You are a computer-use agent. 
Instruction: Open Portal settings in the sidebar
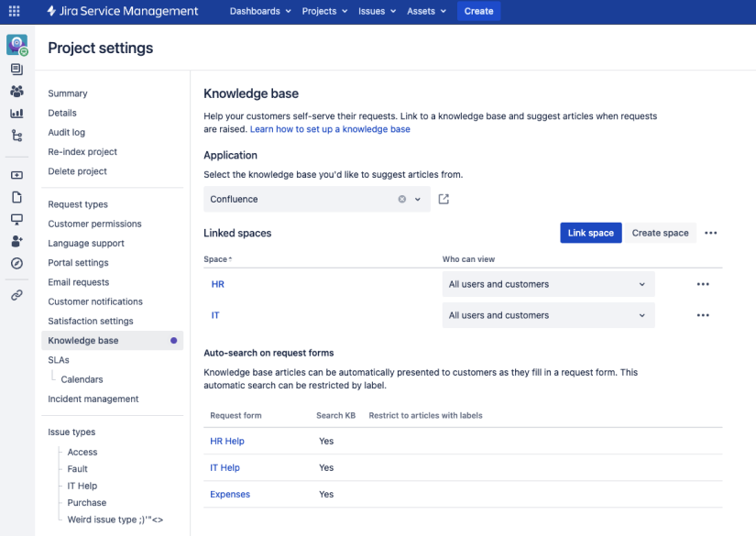click(x=78, y=263)
